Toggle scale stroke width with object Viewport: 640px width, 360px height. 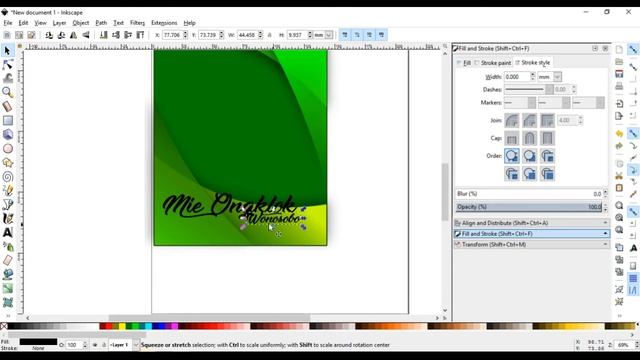coord(345,35)
